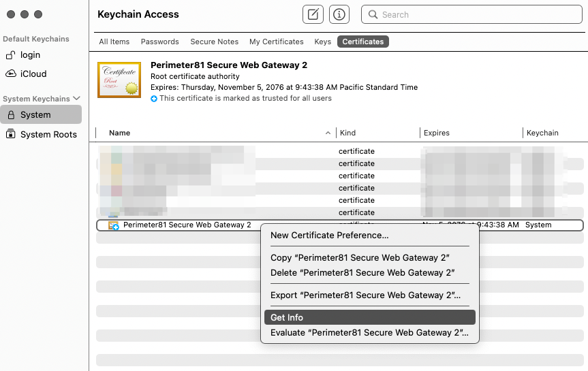Focus the Search field

coord(471,14)
